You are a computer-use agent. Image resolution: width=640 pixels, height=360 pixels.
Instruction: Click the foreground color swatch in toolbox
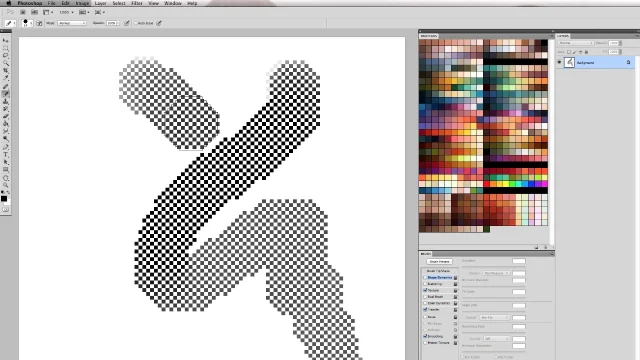(4, 199)
